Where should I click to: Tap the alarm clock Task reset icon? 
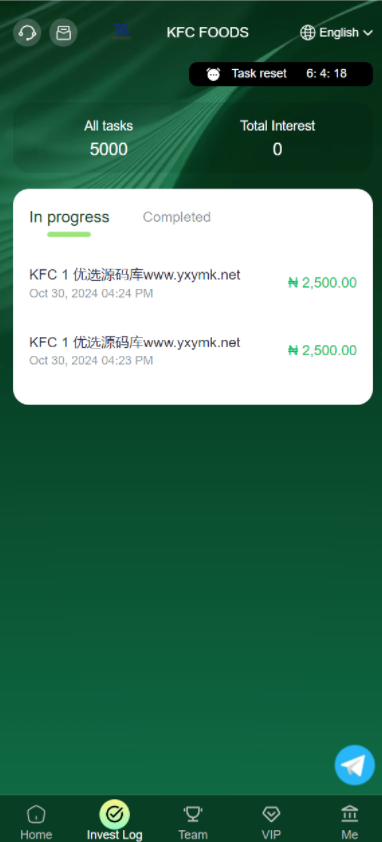pyautogui.click(x=213, y=74)
